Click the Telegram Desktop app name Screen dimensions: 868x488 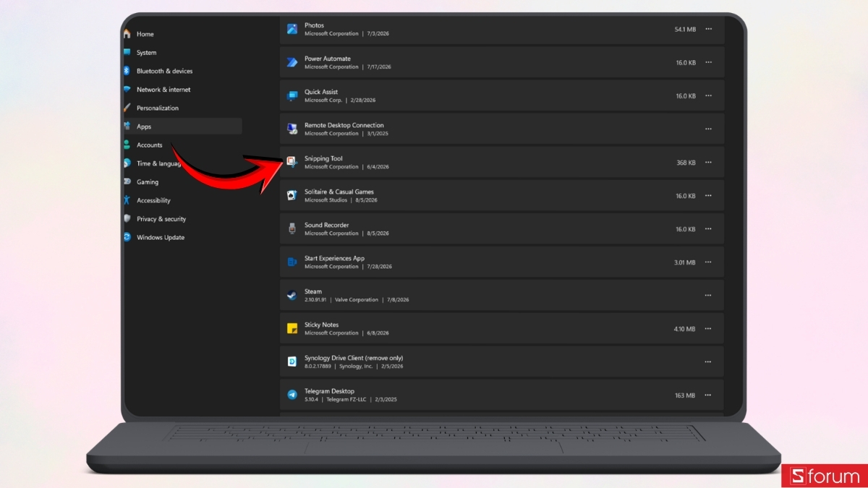(x=329, y=391)
